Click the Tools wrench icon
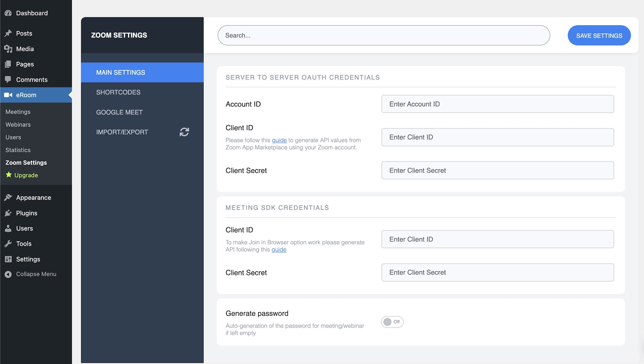644x364 pixels. coord(8,244)
